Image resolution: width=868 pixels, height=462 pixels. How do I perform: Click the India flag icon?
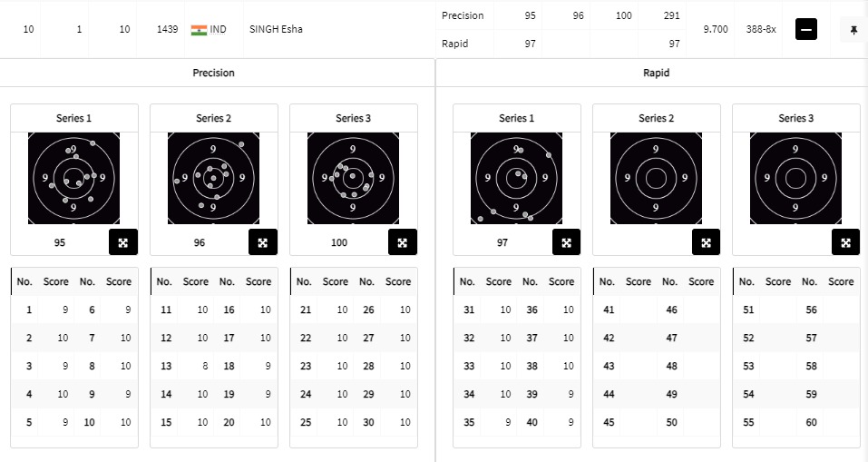pos(199,30)
